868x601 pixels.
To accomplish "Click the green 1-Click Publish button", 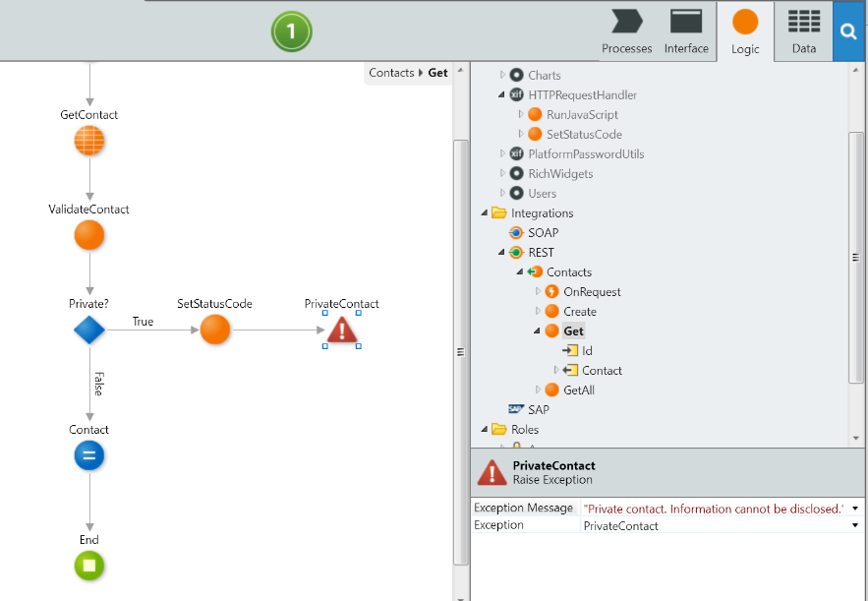I will pyautogui.click(x=291, y=31).
